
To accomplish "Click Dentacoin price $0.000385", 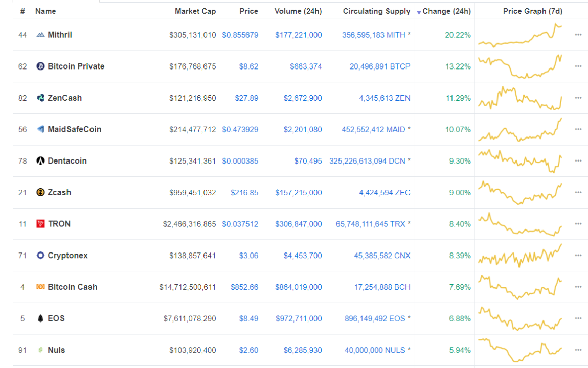I will pos(240,161).
